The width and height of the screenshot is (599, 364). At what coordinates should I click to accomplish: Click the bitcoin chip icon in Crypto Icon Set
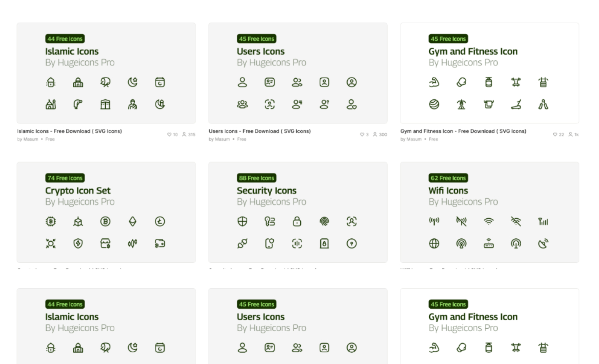pyautogui.click(x=51, y=222)
